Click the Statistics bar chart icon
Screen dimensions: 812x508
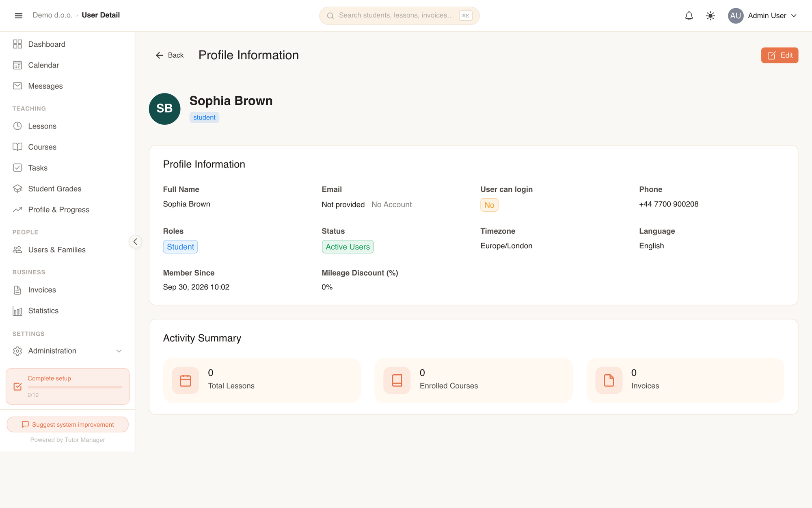pyautogui.click(x=17, y=311)
